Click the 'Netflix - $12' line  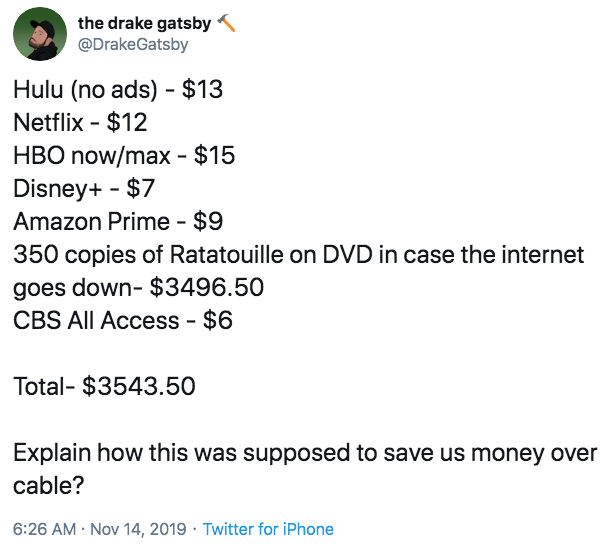coord(80,123)
